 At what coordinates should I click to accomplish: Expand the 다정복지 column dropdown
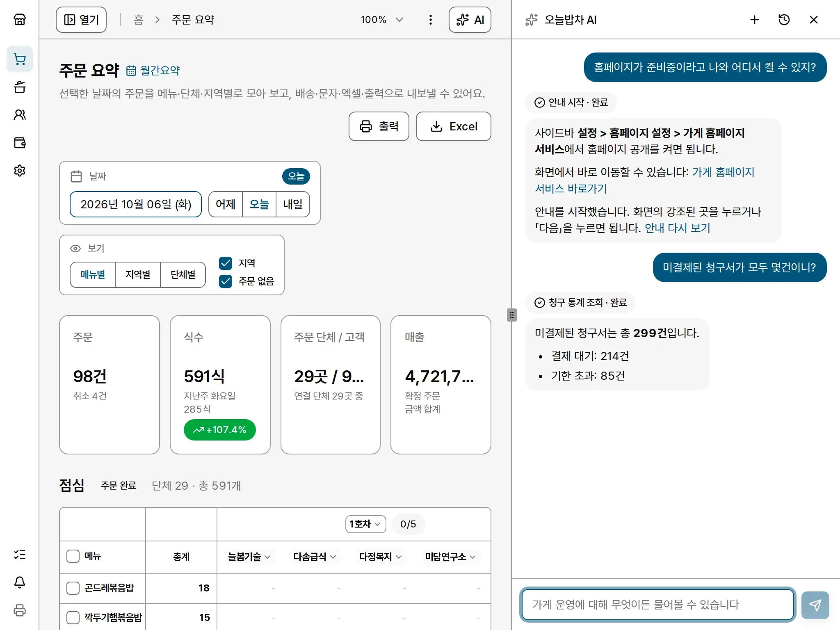(x=381, y=557)
